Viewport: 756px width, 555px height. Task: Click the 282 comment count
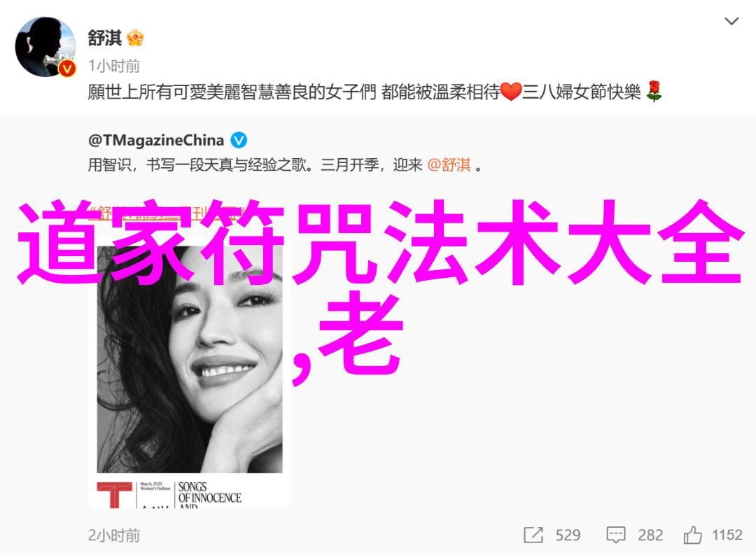click(x=650, y=535)
